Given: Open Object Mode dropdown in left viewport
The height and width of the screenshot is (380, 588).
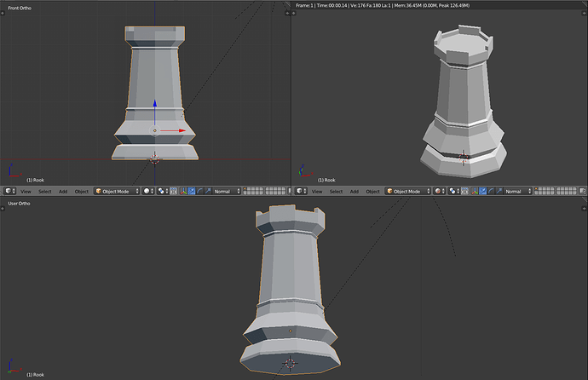Looking at the screenshot, I should 117,191.
